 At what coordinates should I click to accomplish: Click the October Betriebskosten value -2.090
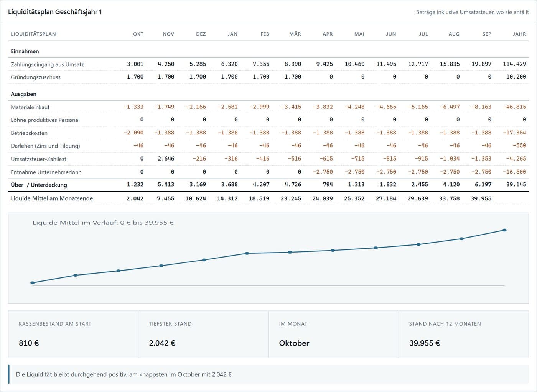pyautogui.click(x=133, y=133)
